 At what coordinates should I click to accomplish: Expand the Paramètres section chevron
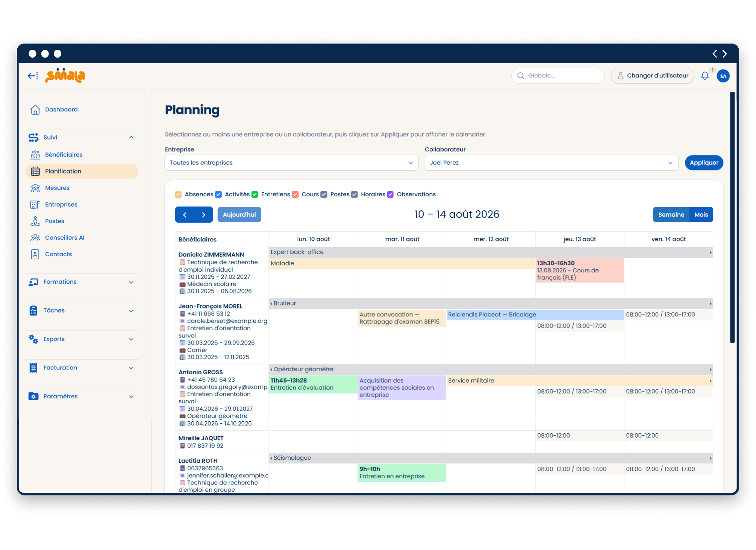pos(131,397)
